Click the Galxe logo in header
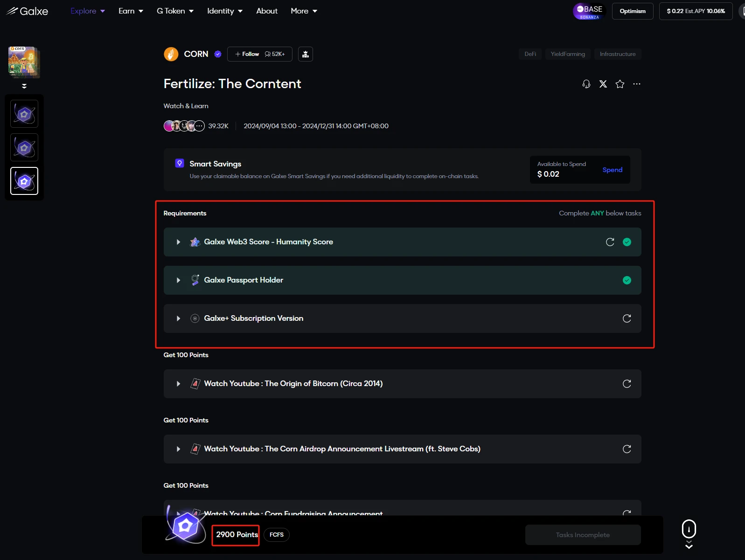This screenshot has height=560, width=745. [x=27, y=11]
